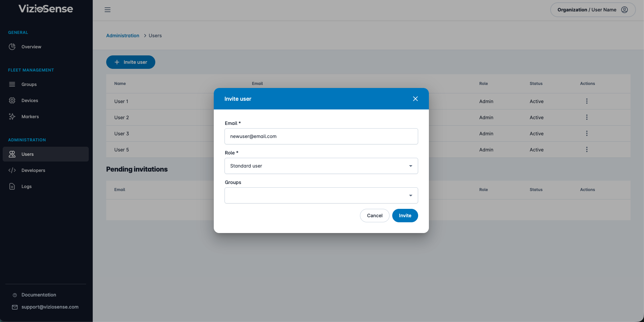The height and width of the screenshot is (322, 644).
Task: Click the Role header in users table
Action: [x=483, y=84]
